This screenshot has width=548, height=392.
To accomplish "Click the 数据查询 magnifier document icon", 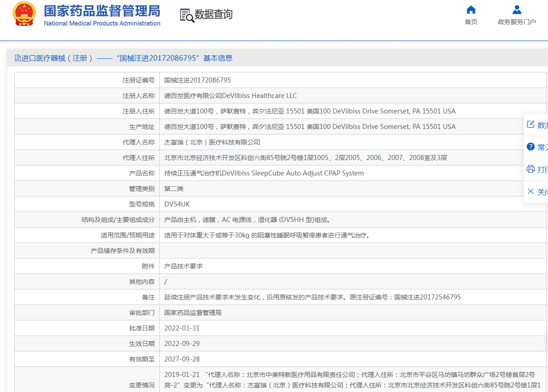I will coord(187,15).
